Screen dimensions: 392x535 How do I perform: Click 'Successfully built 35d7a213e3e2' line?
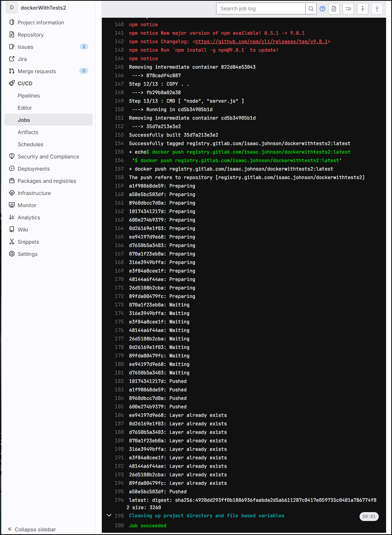(174, 135)
